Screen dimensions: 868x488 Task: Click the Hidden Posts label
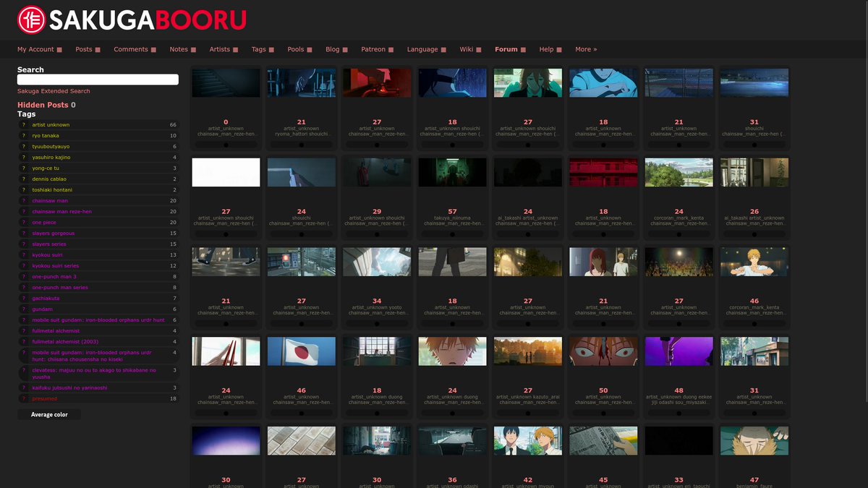[x=43, y=105]
